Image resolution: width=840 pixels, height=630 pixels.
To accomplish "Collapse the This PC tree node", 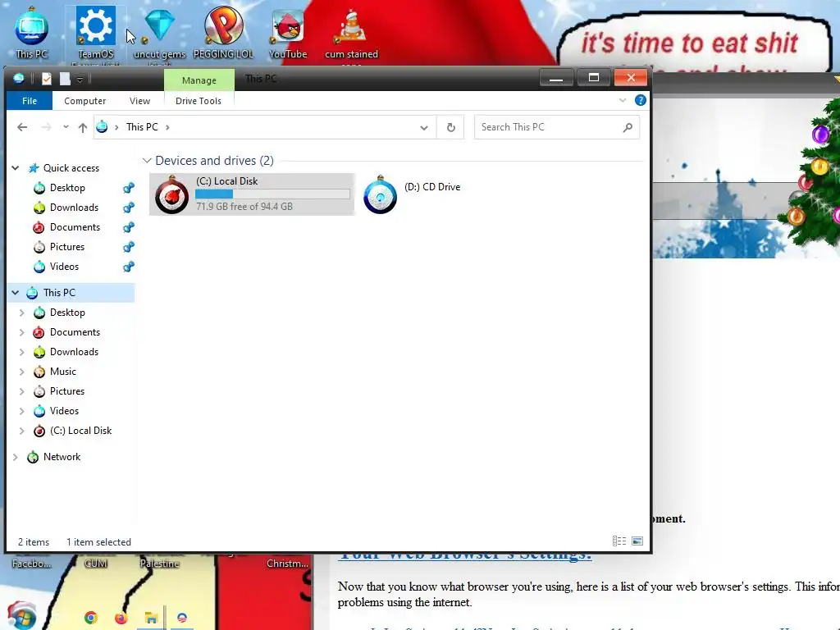I will pos(16,293).
